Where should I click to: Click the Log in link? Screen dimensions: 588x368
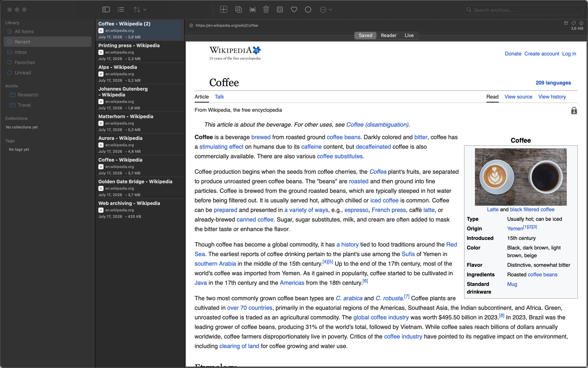pyautogui.click(x=569, y=54)
